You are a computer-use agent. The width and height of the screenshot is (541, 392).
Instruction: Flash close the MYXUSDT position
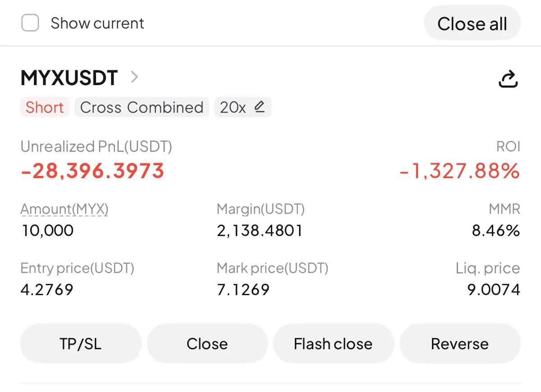334,344
